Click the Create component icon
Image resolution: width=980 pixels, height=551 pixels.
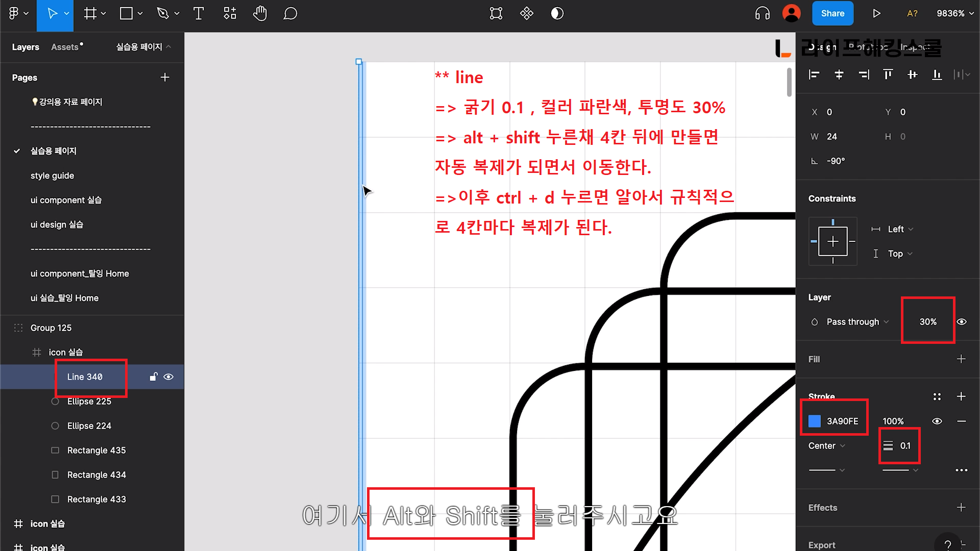click(x=526, y=14)
